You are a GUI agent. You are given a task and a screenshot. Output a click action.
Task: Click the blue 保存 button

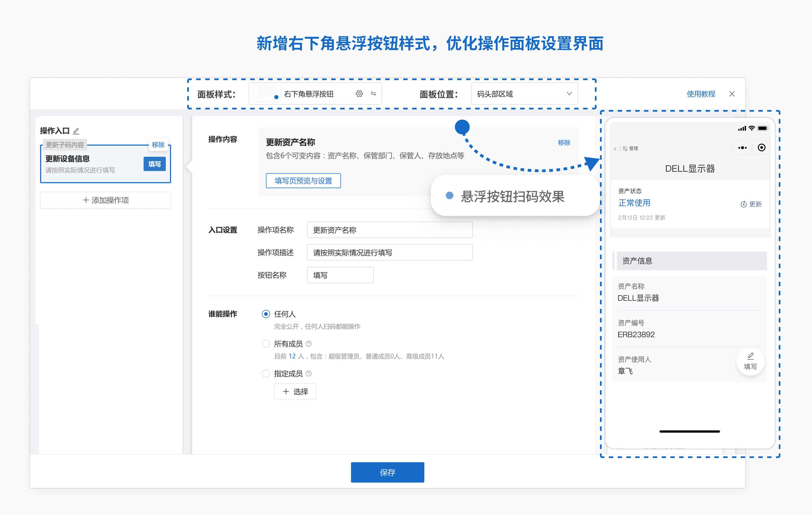click(387, 472)
